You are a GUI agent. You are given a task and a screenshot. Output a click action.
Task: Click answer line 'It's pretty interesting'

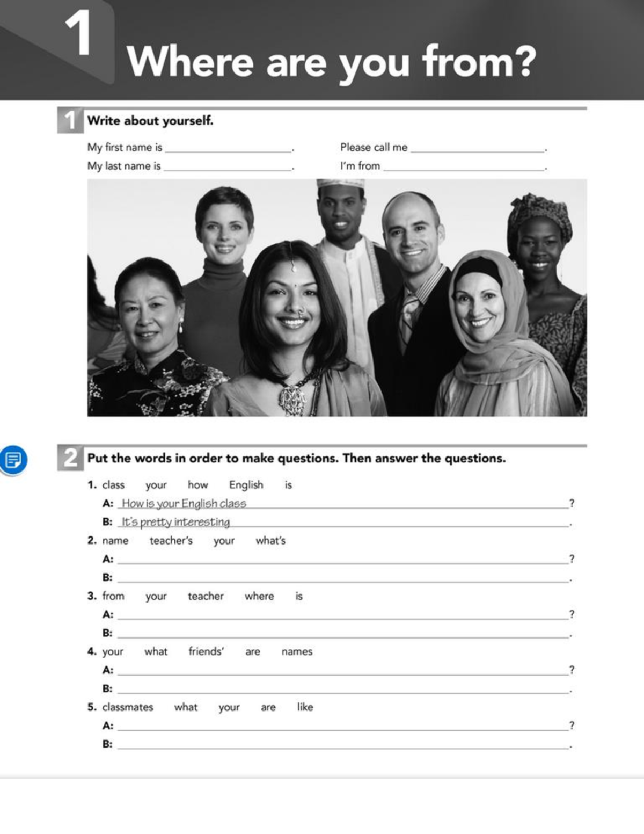tap(343, 522)
